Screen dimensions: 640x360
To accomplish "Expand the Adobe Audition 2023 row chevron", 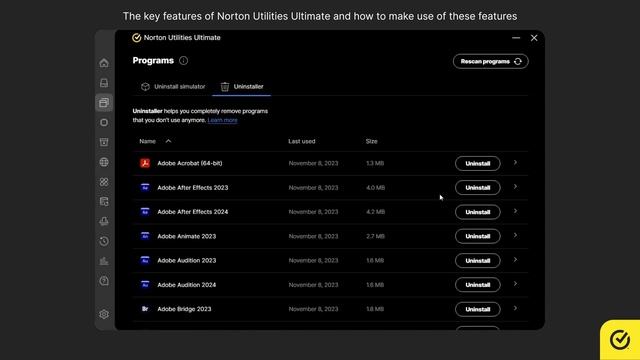I will click(x=516, y=260).
